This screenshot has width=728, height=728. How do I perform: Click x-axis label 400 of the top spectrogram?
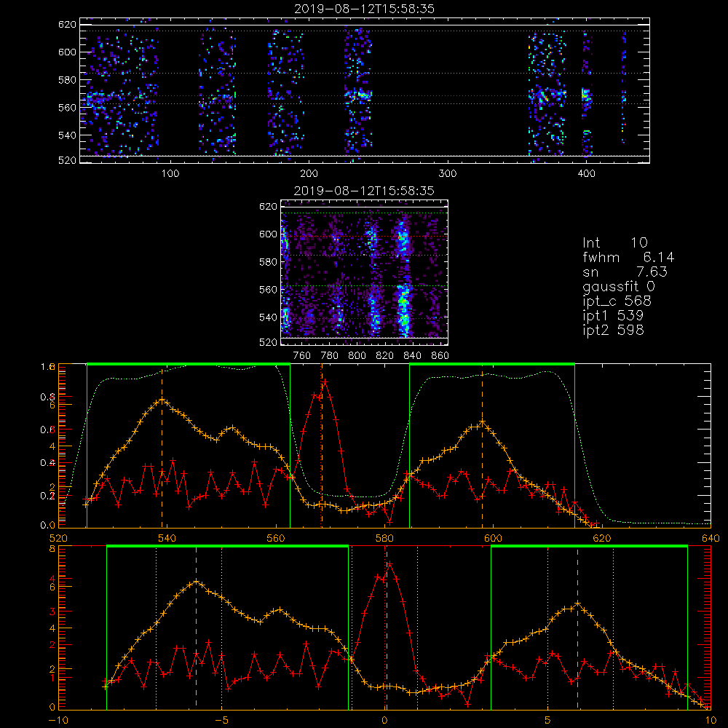[x=586, y=174]
